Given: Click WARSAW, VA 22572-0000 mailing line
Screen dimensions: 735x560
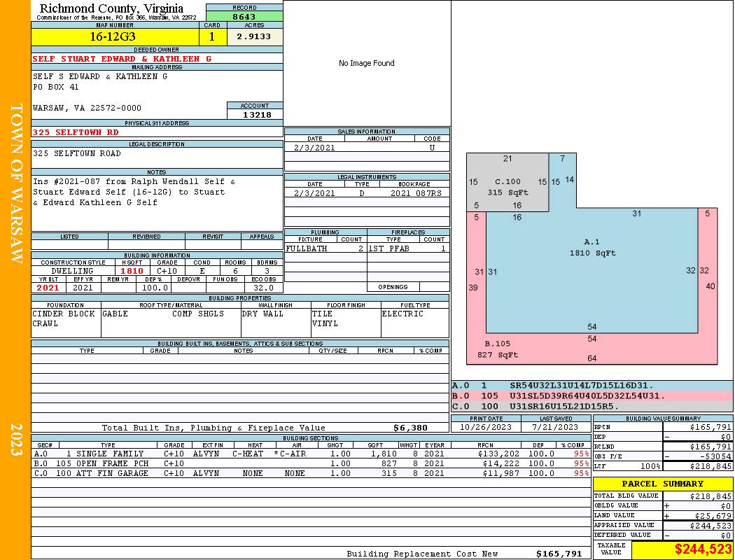Looking at the screenshot, I should point(87,108).
